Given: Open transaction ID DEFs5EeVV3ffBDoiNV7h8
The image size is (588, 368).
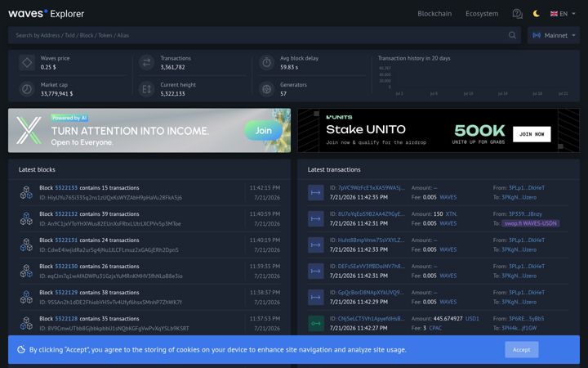Looking at the screenshot, I should coord(372,267).
